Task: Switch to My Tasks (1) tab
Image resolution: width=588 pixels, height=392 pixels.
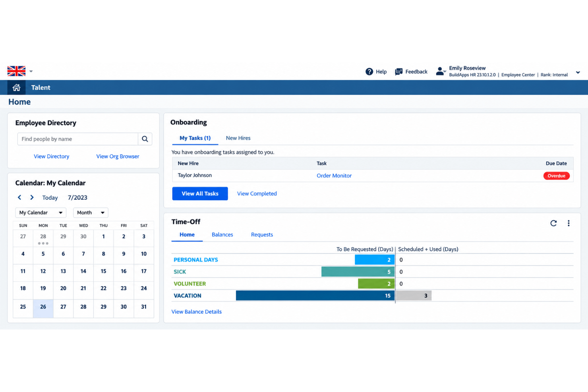Action: (x=195, y=138)
